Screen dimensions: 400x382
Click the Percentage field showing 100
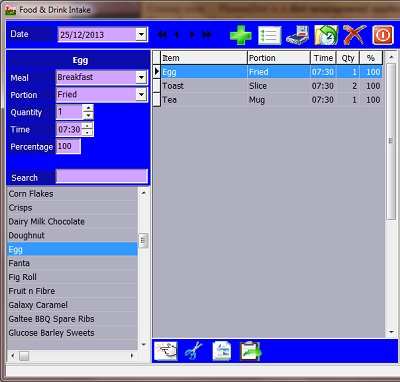[68, 146]
